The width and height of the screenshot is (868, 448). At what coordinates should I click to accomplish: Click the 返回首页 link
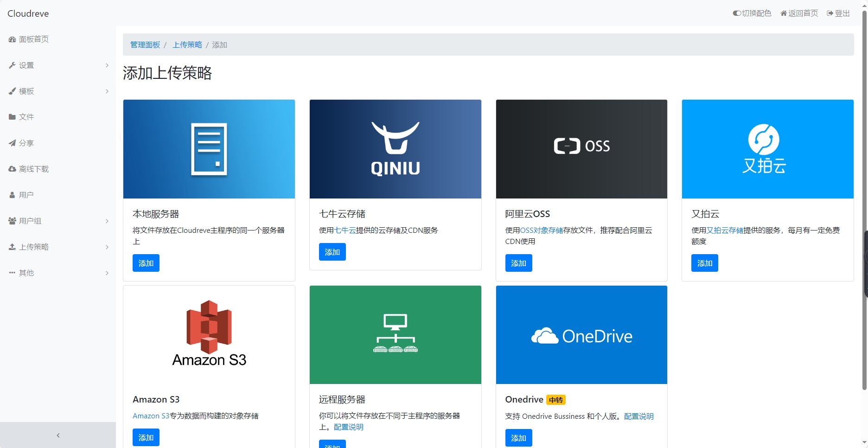(x=799, y=13)
